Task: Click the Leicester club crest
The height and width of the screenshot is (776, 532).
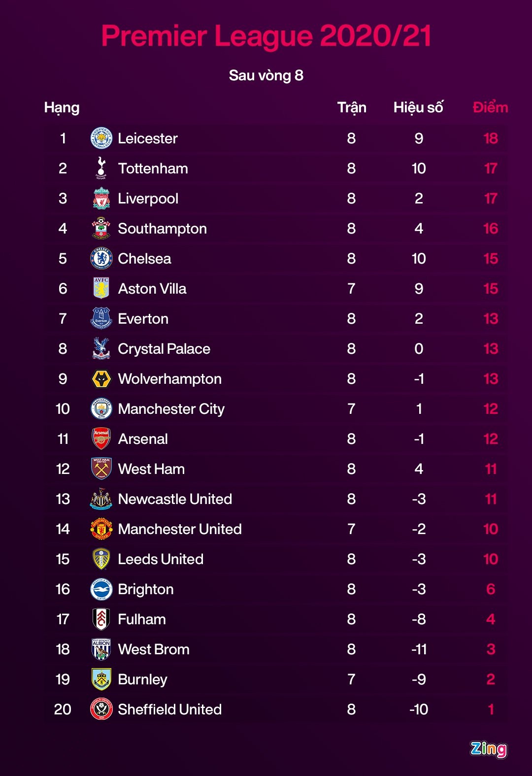Action: click(101, 138)
